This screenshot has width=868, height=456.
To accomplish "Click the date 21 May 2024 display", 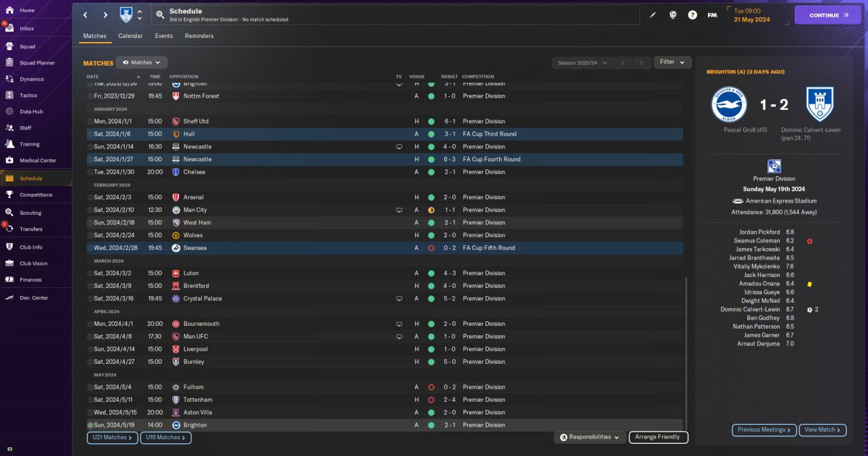I will click(752, 20).
